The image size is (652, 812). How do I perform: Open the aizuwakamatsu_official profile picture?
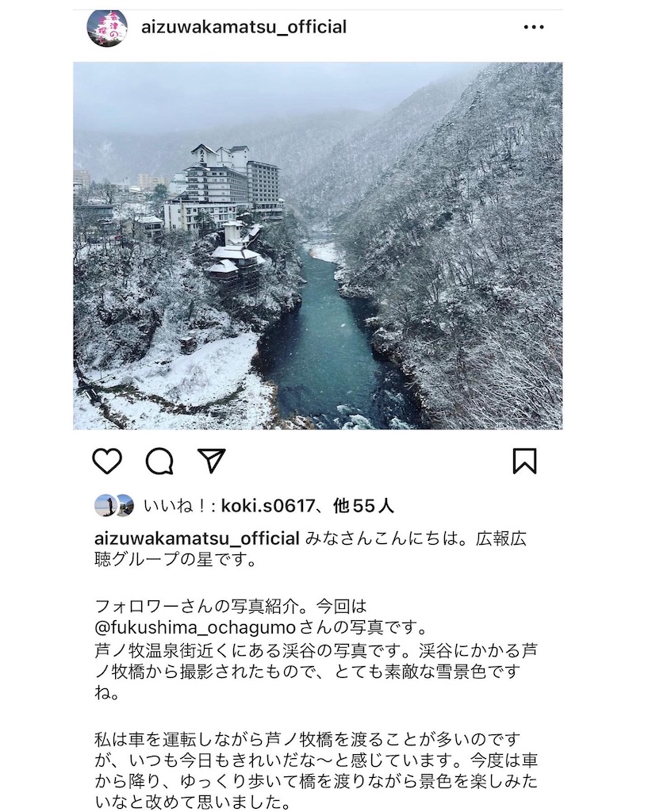point(106,27)
